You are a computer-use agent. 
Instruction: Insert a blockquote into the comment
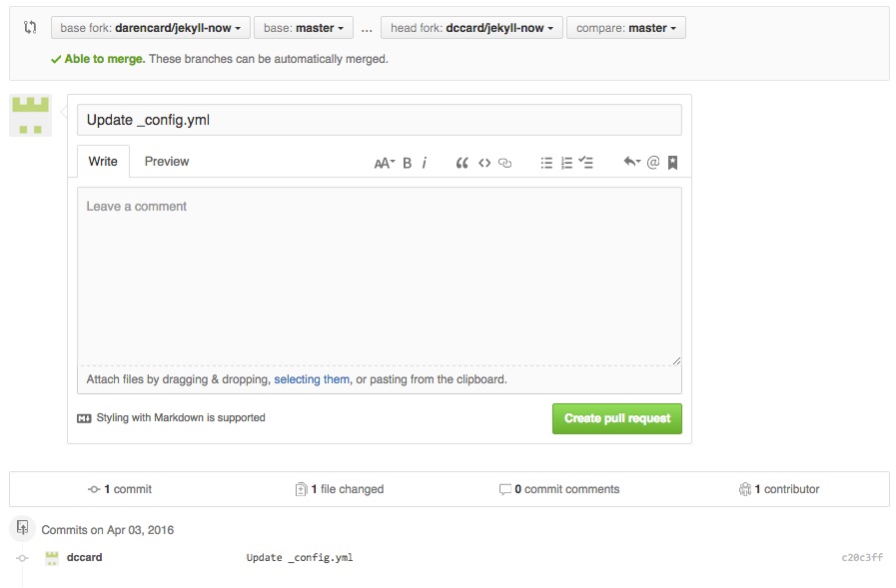pos(461,162)
